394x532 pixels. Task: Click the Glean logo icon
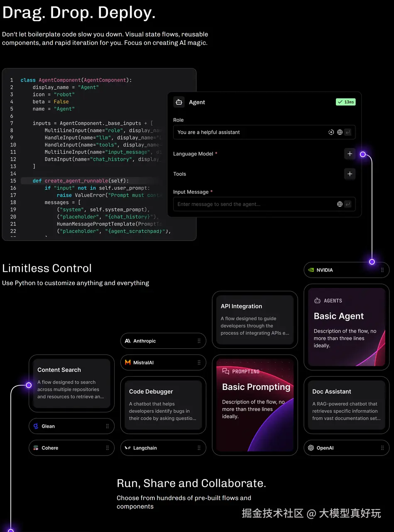pyautogui.click(x=36, y=426)
